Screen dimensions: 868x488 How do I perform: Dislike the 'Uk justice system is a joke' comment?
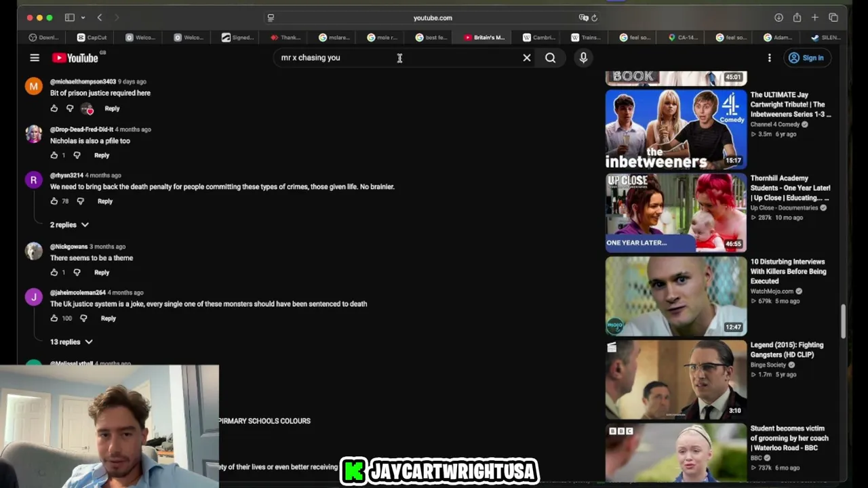click(83, 319)
